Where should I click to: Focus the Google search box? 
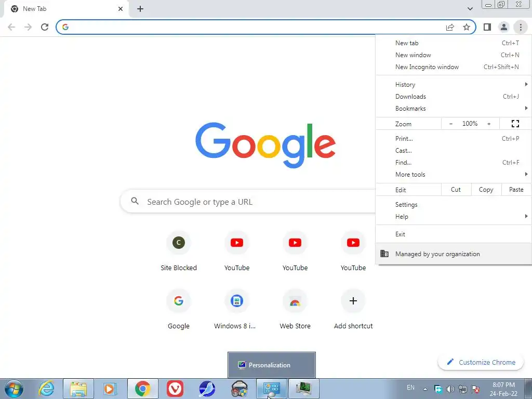coord(248,202)
